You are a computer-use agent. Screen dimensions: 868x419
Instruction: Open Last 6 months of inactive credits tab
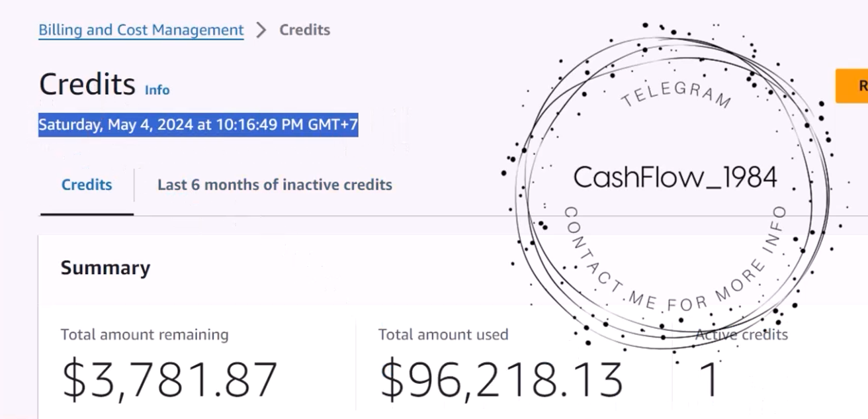275,185
